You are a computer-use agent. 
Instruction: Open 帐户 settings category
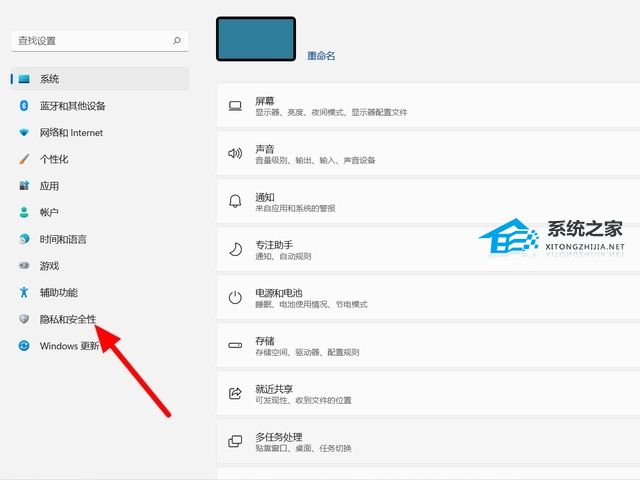[x=100, y=212]
